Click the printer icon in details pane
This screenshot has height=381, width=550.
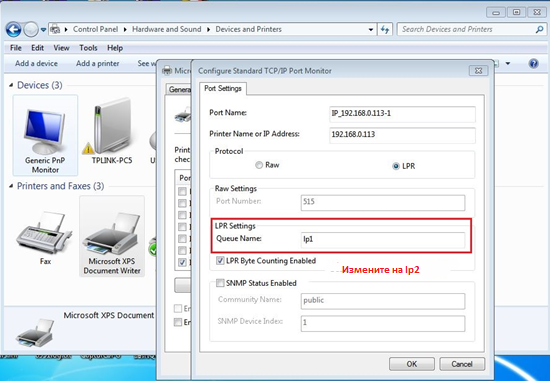point(35,333)
